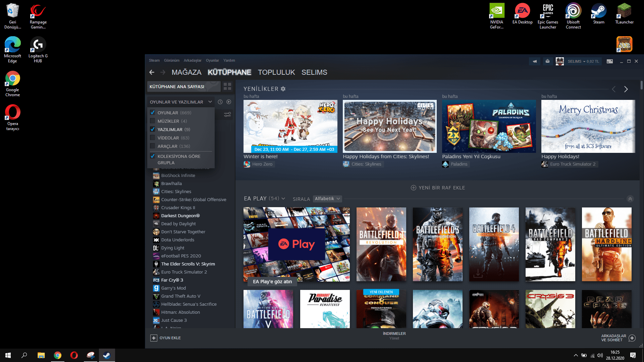The height and width of the screenshot is (362, 644).
Task: Click the plus icon for Oyun Ekle
Action: tap(154, 338)
